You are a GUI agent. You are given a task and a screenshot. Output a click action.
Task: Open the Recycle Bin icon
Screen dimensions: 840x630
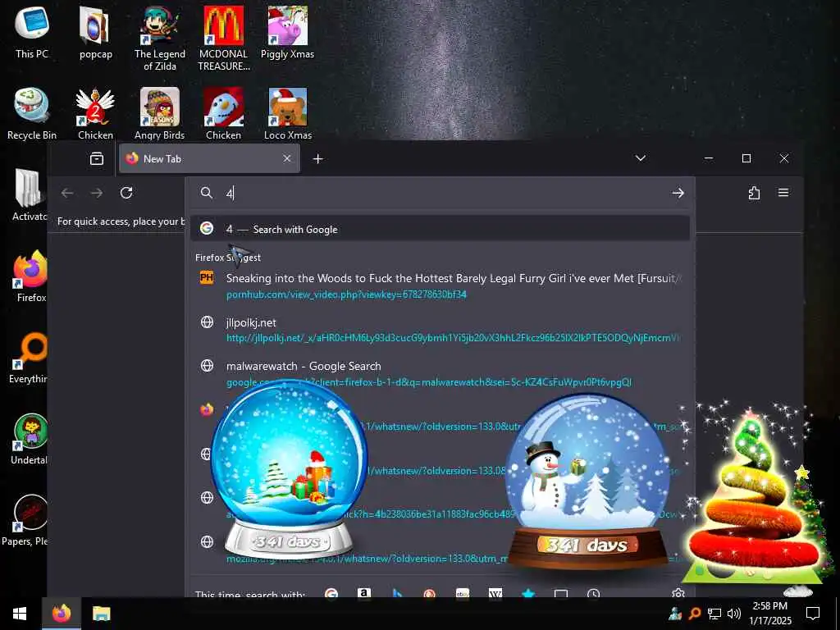(32, 113)
